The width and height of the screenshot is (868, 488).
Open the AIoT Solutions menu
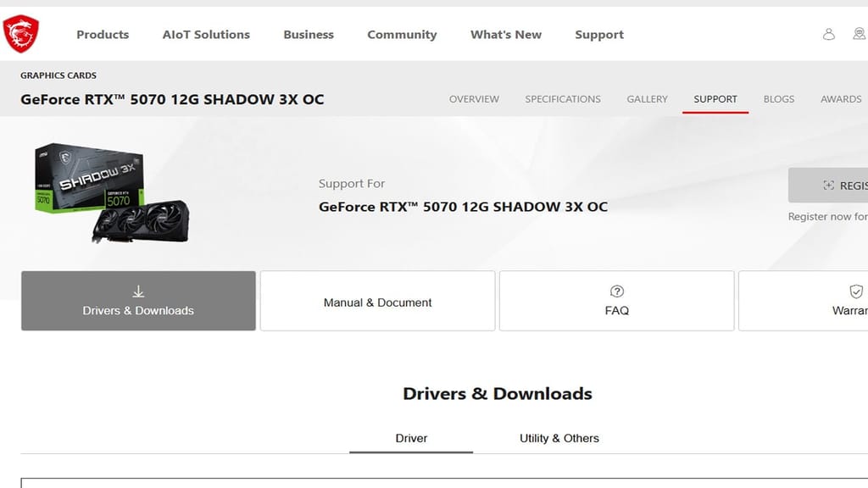pyautogui.click(x=206, y=34)
